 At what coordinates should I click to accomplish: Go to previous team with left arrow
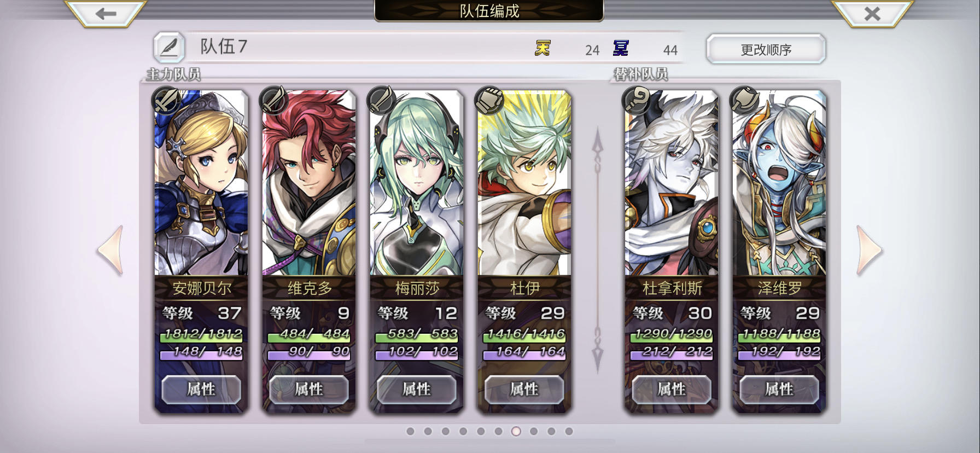(x=110, y=250)
